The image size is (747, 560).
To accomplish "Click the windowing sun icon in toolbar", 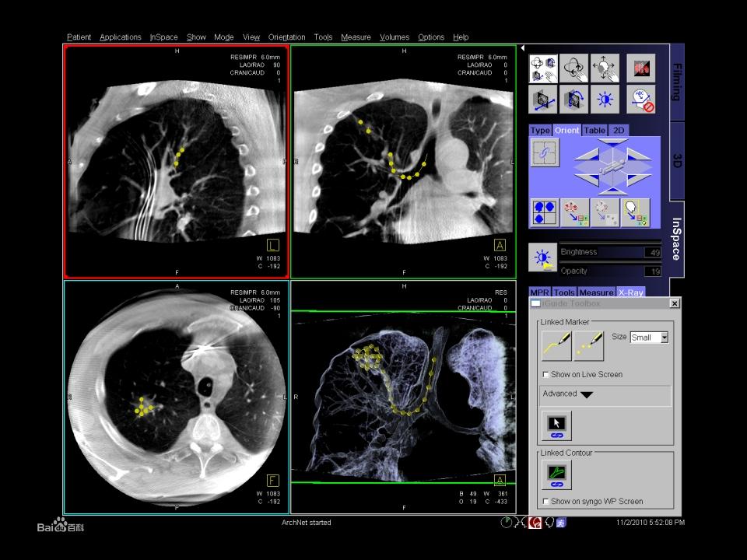I will coord(605,100).
